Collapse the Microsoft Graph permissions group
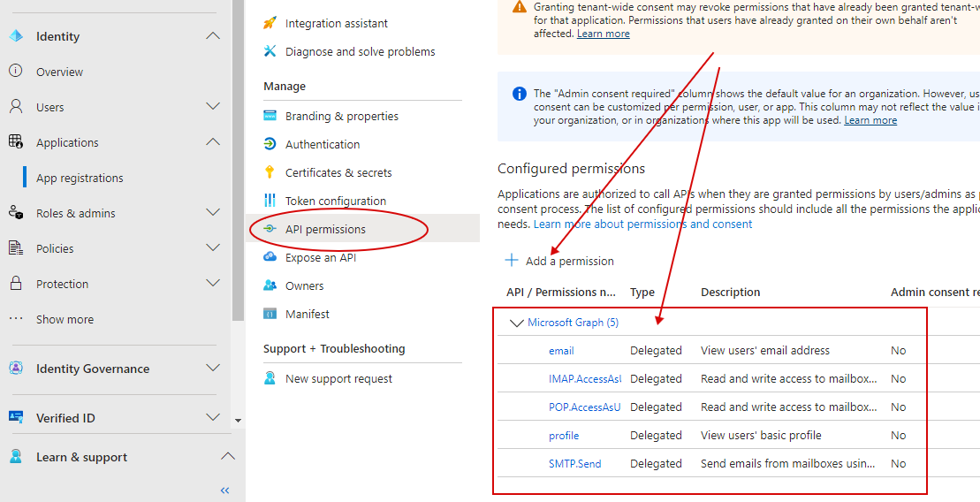Screen dimensions: 980x502 (x=517, y=323)
